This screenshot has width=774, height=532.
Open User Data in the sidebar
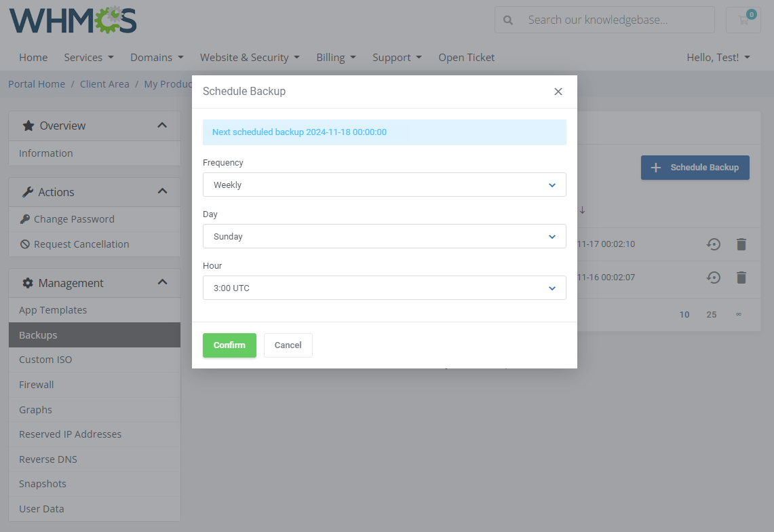pos(94,509)
